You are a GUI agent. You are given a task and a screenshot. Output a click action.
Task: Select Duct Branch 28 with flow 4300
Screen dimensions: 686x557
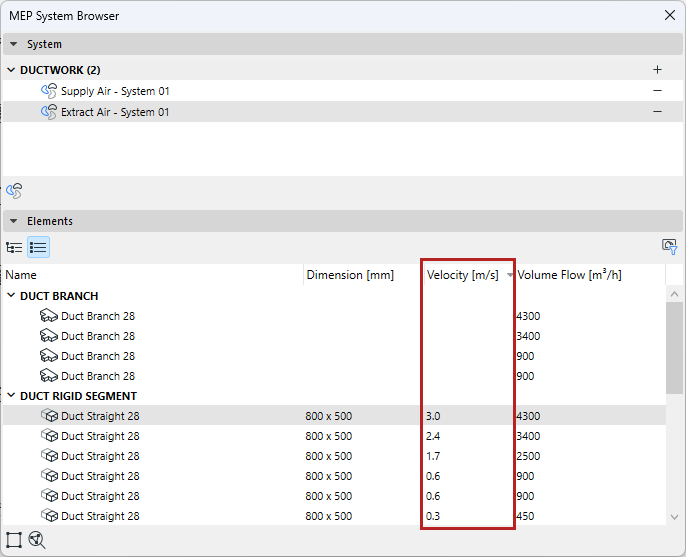coord(334,316)
